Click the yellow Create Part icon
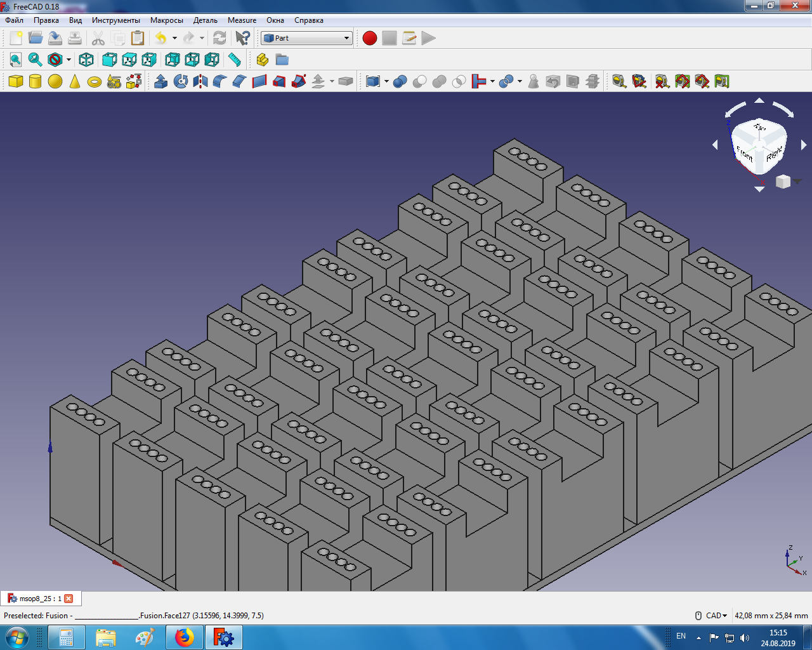This screenshot has width=812, height=650. pyautogui.click(x=263, y=60)
